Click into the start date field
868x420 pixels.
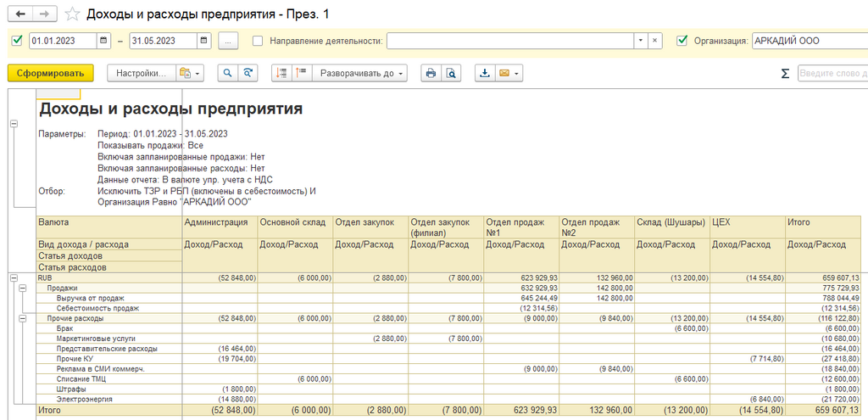pos(63,41)
